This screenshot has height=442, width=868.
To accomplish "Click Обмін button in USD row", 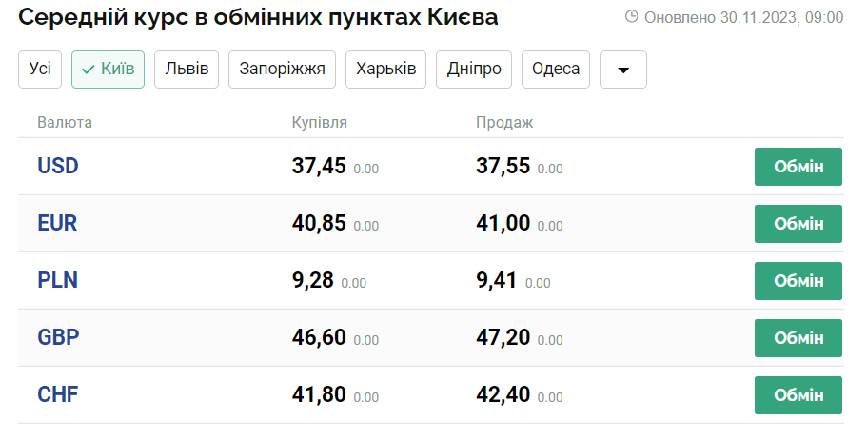I will coord(799,167).
